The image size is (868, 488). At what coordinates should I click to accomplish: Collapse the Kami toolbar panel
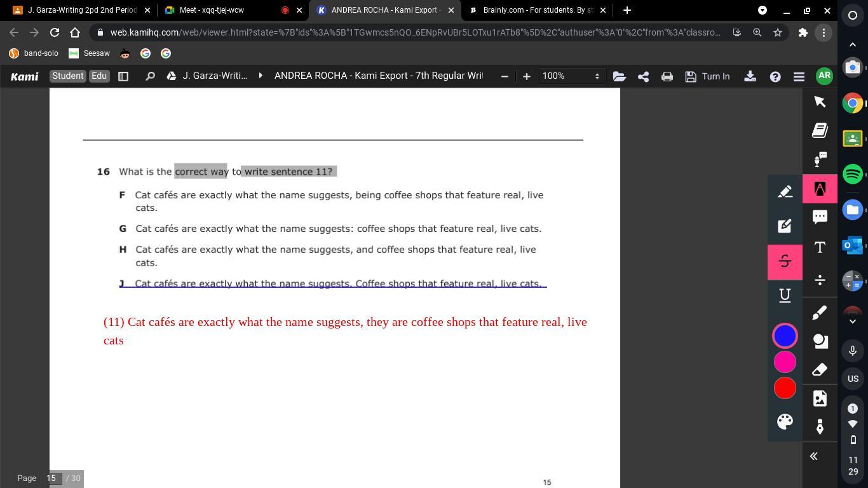click(813, 456)
